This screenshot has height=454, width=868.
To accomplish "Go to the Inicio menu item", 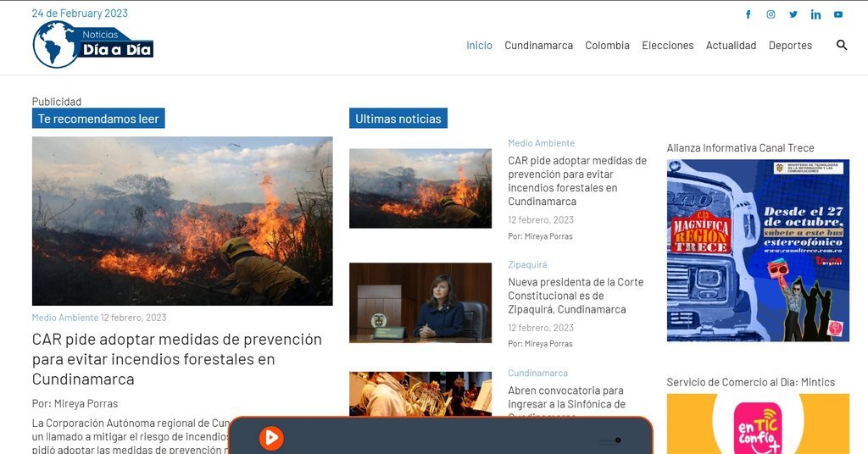I will (x=479, y=46).
